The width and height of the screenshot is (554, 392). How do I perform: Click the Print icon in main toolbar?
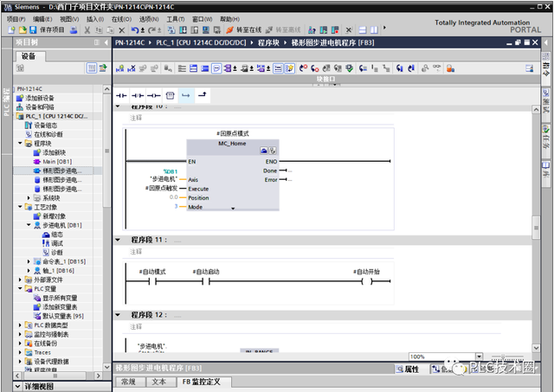click(74, 30)
